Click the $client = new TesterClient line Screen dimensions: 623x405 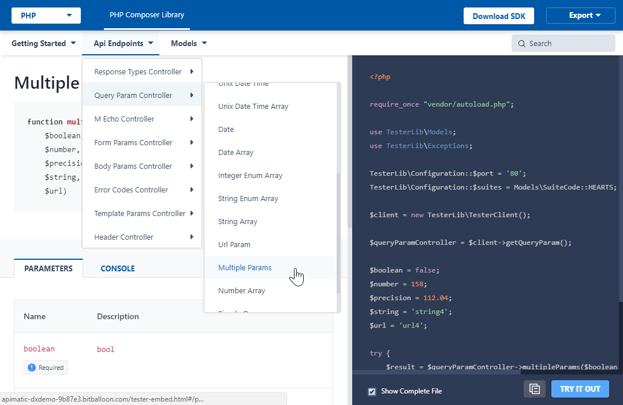[x=450, y=215]
